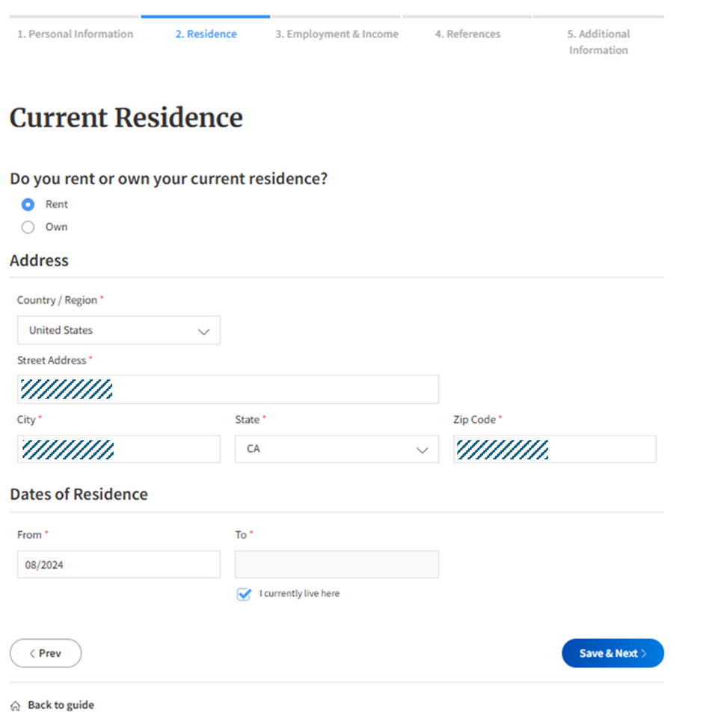
Task: Click the State dropdown chevron icon
Action: [x=422, y=450]
